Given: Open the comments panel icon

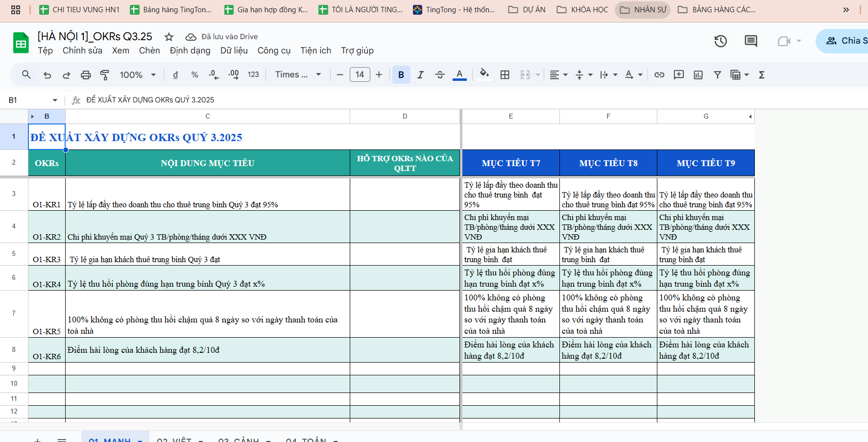Looking at the screenshot, I should (750, 41).
